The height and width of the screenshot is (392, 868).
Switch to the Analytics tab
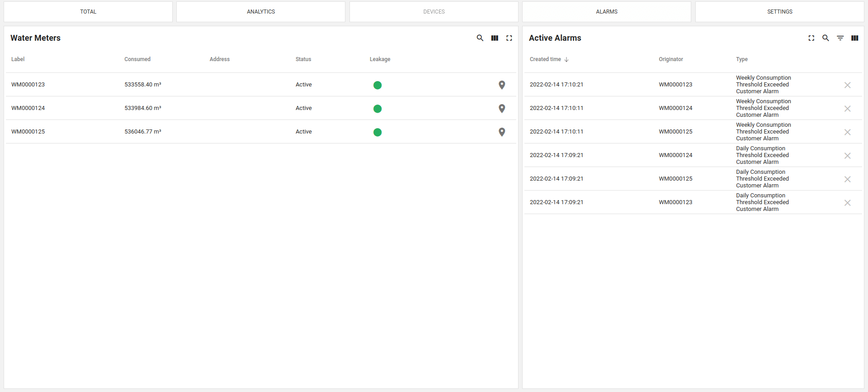261,12
